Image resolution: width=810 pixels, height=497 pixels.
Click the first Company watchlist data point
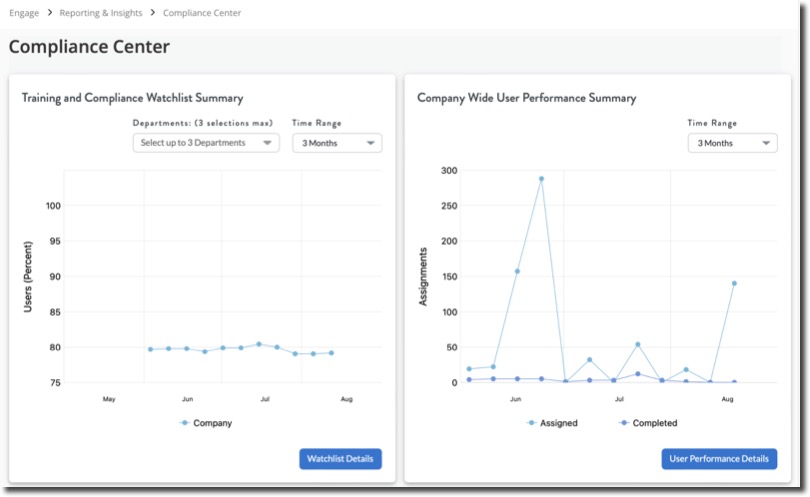(150, 349)
